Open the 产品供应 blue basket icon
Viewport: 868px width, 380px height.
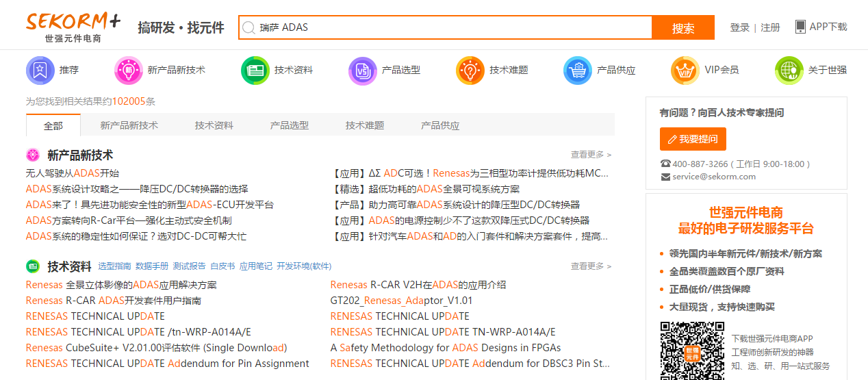point(578,71)
